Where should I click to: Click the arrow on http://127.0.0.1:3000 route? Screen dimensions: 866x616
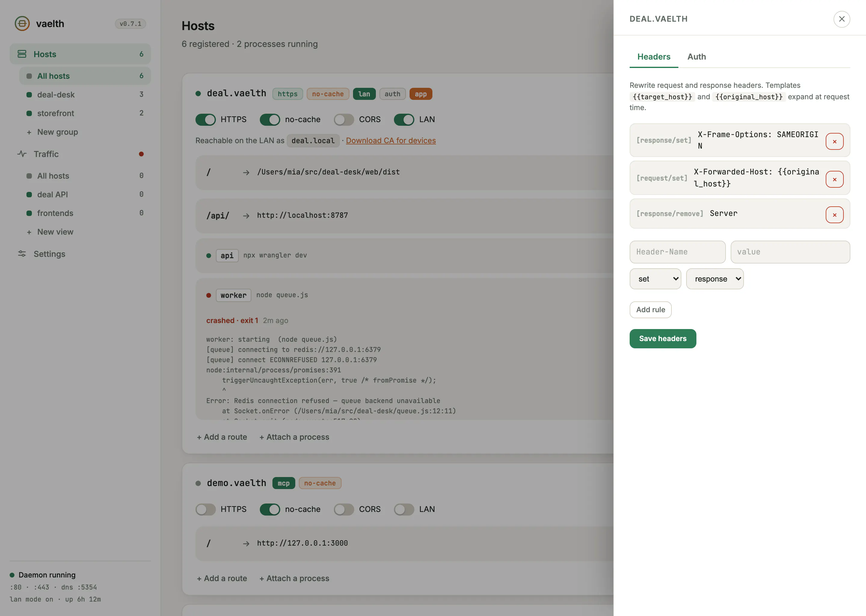pos(246,544)
